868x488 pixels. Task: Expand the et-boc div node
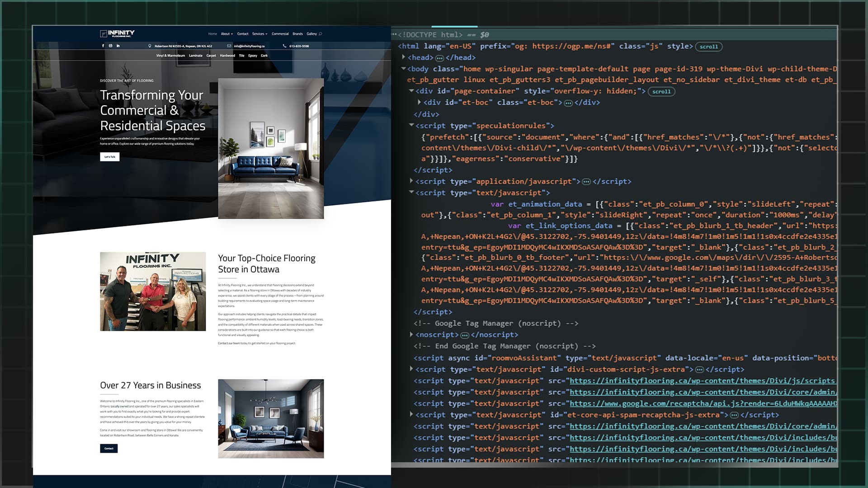point(419,103)
